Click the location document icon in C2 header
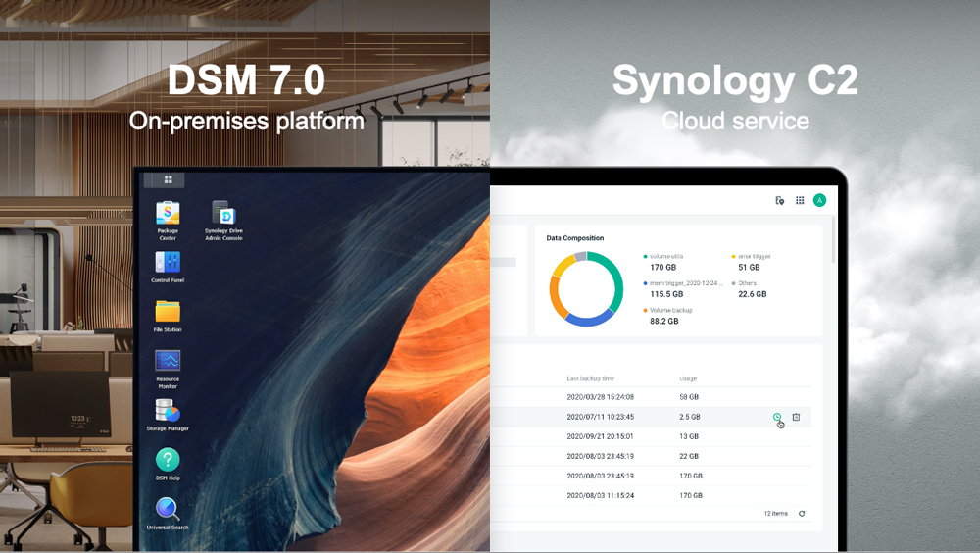The image size is (980, 553). [x=779, y=200]
